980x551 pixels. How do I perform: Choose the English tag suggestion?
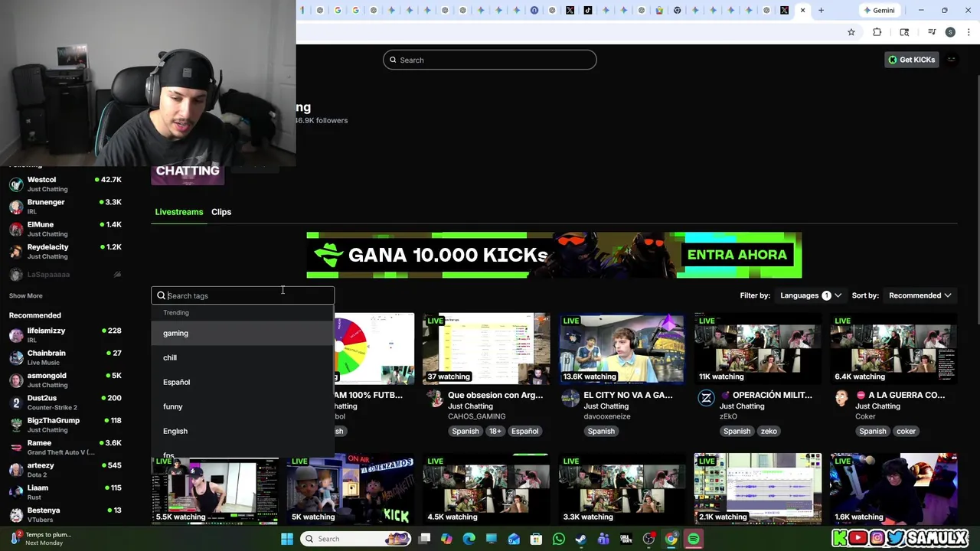coord(243,431)
